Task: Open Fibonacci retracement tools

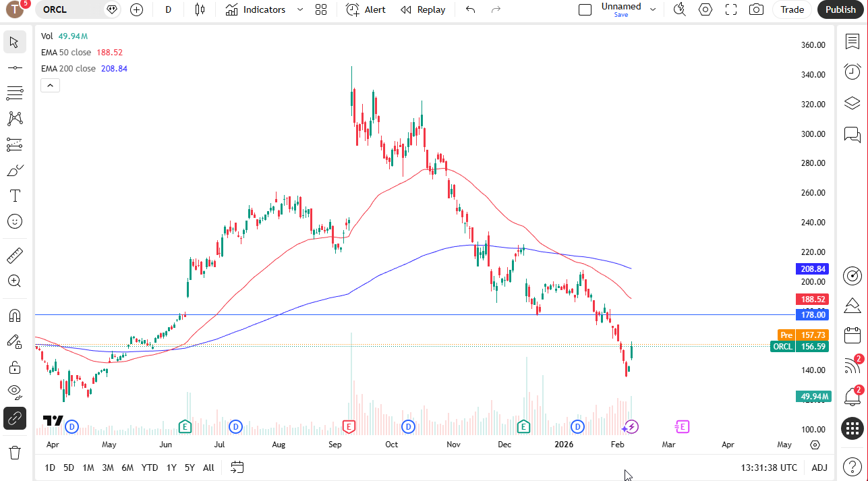Action: click(x=15, y=93)
